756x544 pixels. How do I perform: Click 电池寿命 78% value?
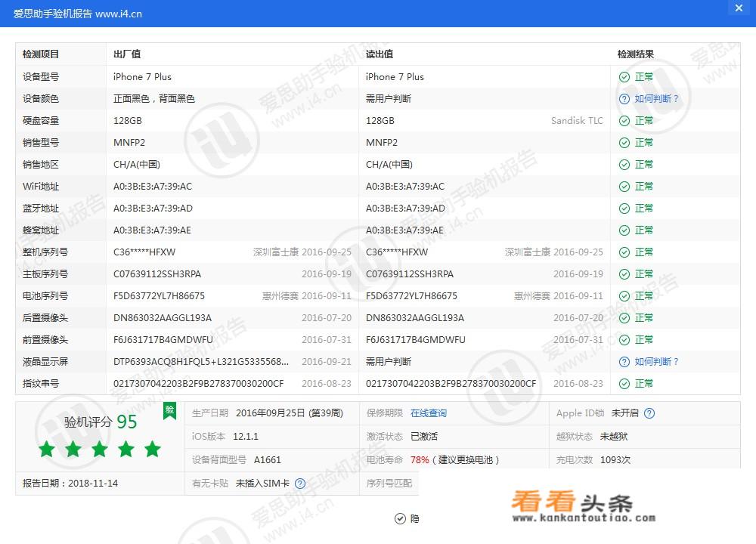(x=420, y=460)
